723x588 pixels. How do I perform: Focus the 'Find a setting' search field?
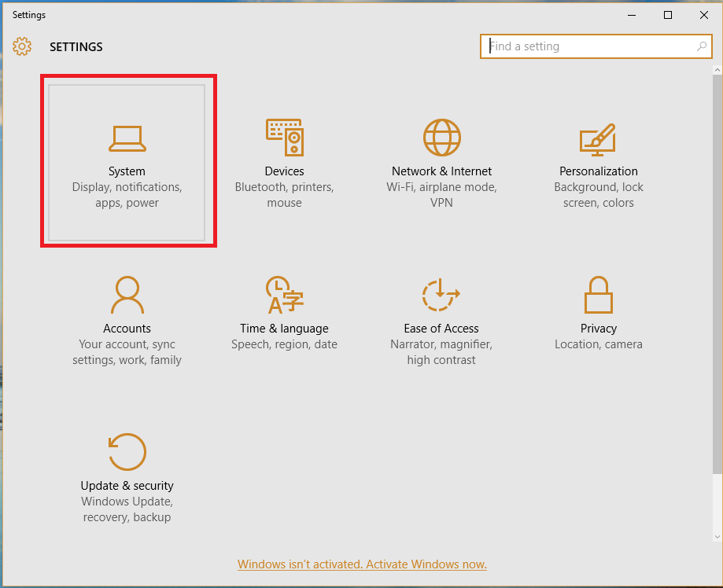click(x=596, y=46)
